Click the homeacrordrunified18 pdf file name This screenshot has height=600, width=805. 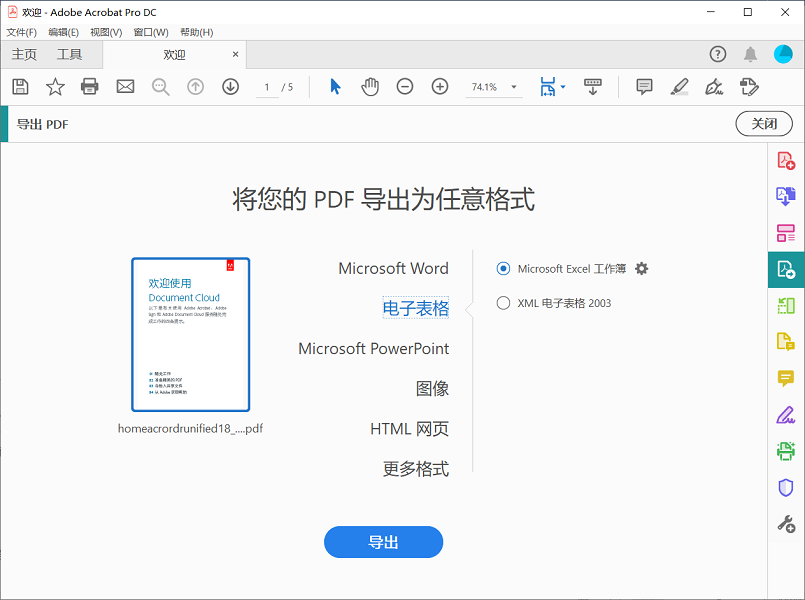point(190,429)
